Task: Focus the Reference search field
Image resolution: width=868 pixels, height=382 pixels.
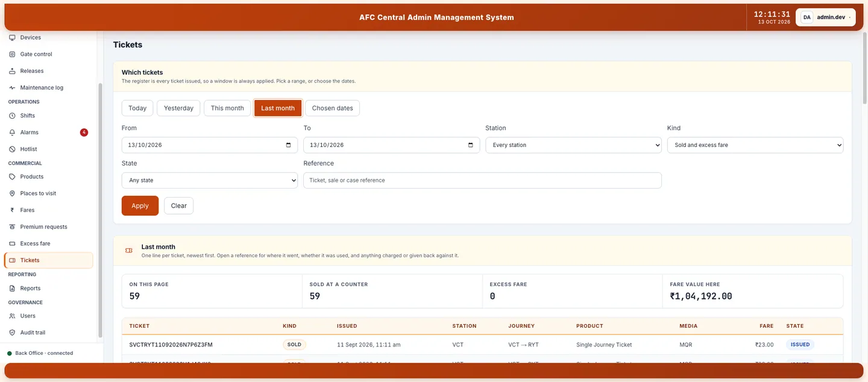Action: pos(482,180)
